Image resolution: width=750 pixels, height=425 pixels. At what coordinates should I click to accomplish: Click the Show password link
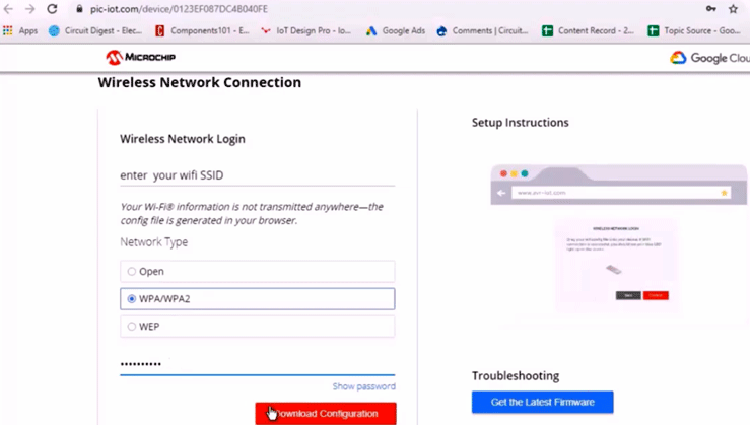tap(364, 386)
